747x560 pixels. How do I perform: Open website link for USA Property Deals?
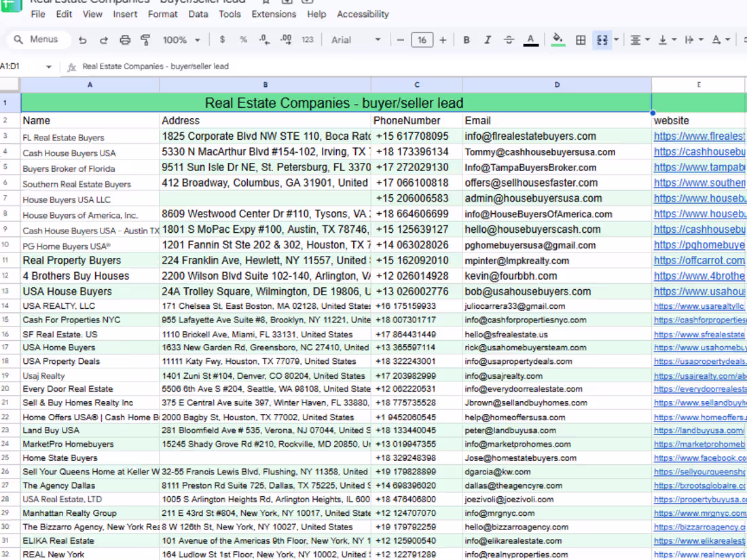click(x=700, y=361)
